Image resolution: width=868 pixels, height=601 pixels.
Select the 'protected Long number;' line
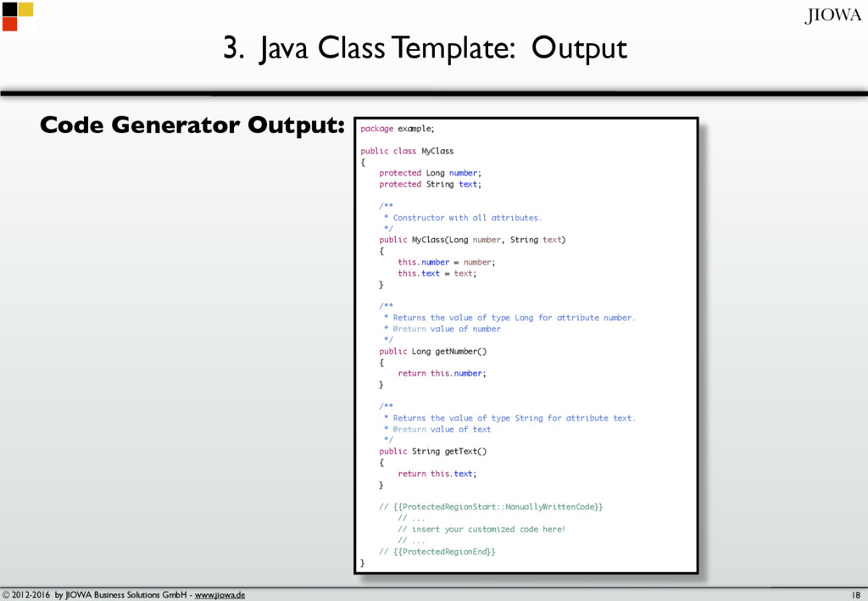click(x=430, y=173)
